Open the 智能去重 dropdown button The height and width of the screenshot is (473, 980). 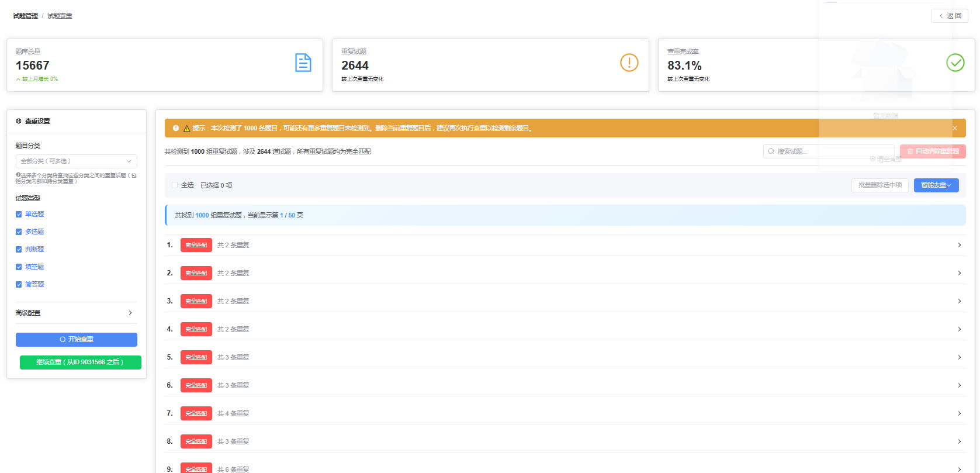pyautogui.click(x=936, y=185)
